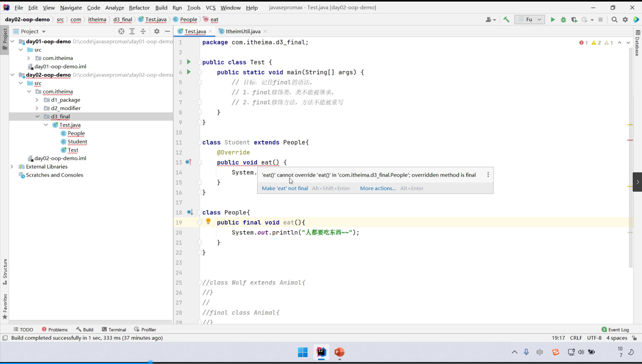Select the Student class in project tree

77,142
